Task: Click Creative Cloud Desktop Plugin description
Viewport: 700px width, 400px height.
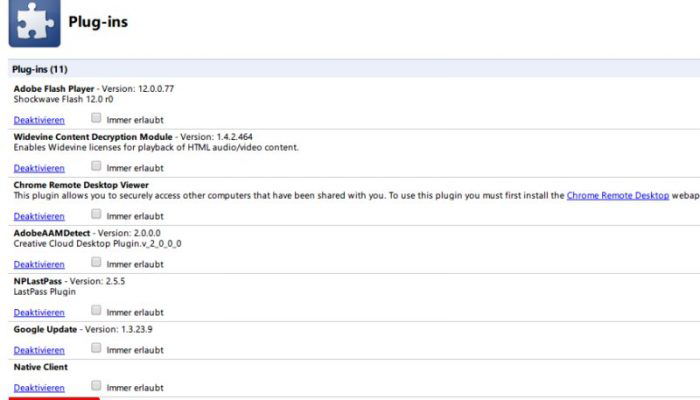Action: tap(97, 244)
